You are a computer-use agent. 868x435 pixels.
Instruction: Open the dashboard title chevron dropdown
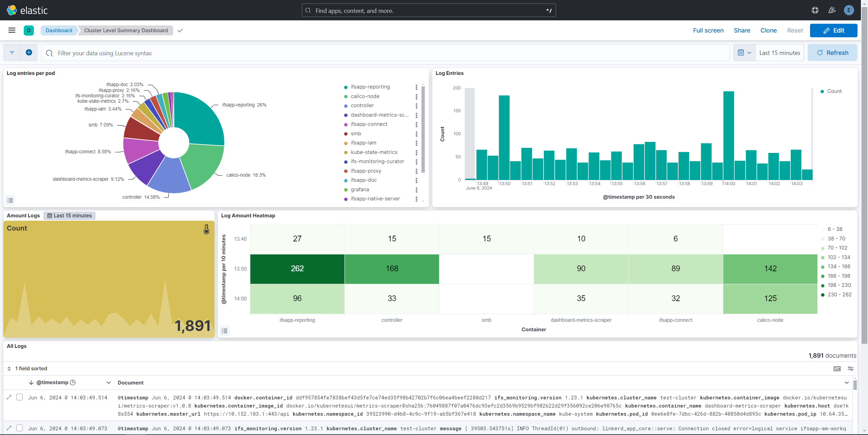180,30
